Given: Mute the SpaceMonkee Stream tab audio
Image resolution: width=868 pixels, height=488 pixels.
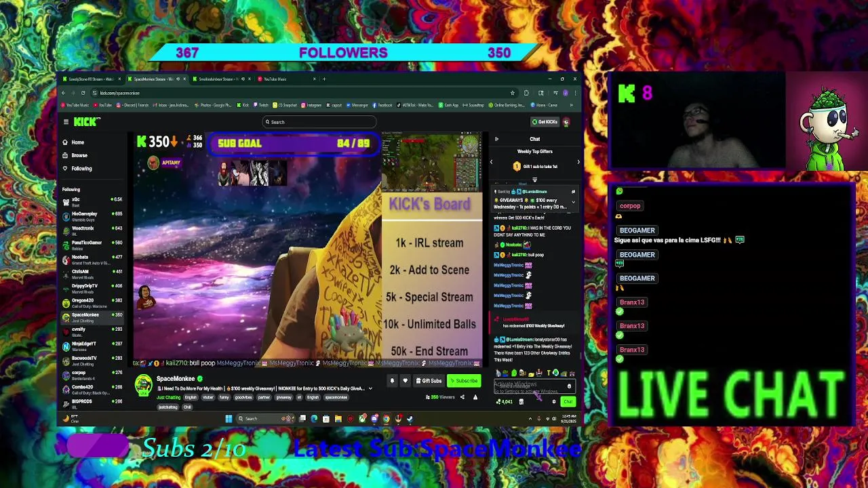Looking at the screenshot, I should [178, 79].
